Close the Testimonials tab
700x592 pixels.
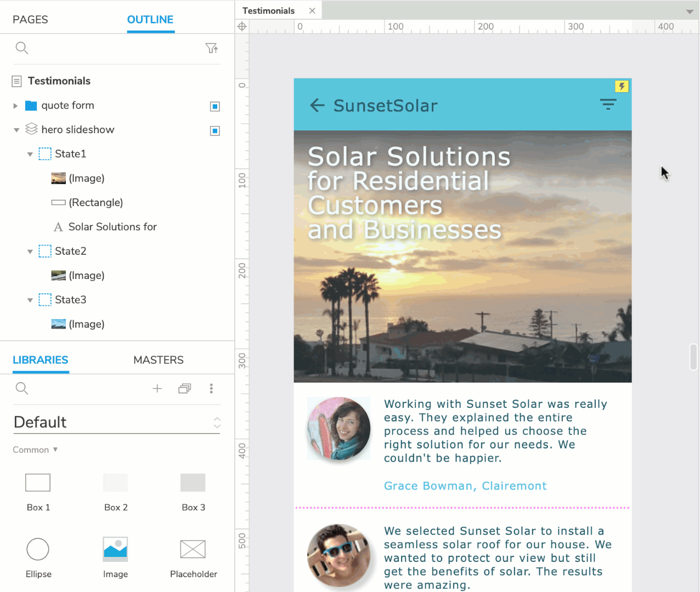(313, 10)
